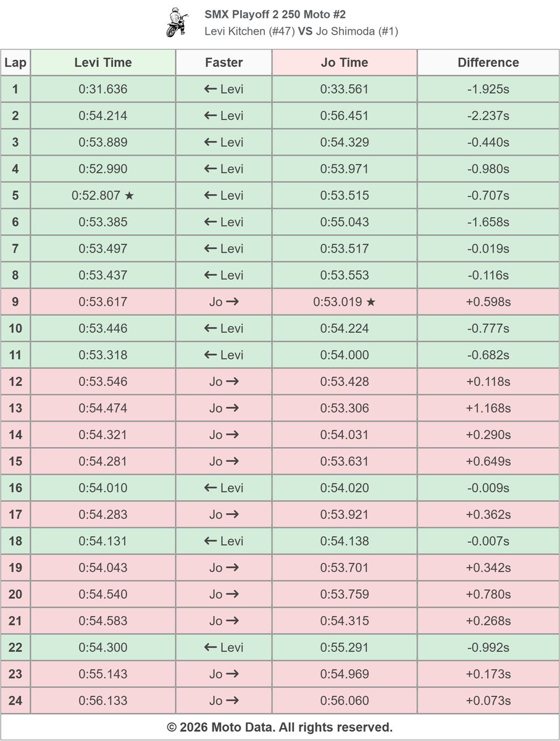Screen dimensions: 560x741
Task: Click the Jo arrow in lap 24 row
Action: click(224, 700)
